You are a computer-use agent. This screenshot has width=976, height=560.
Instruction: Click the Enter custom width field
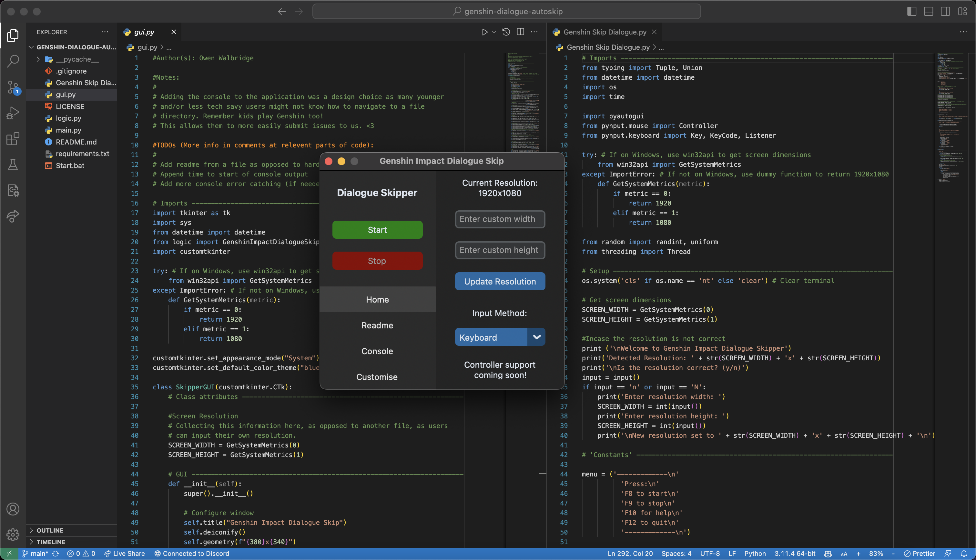(499, 219)
